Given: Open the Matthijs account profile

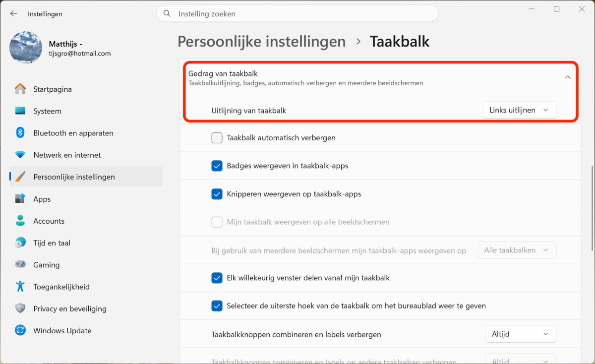Looking at the screenshot, I should coord(59,48).
